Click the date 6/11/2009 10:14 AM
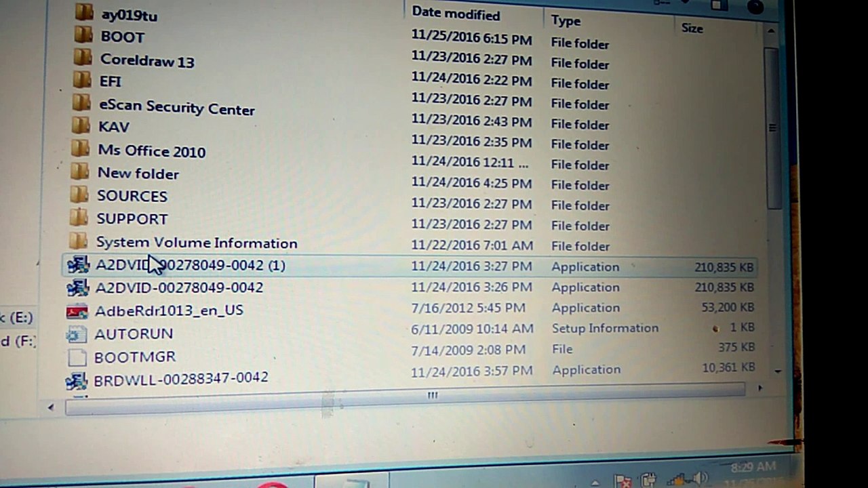This screenshot has width=868, height=488. (x=472, y=329)
